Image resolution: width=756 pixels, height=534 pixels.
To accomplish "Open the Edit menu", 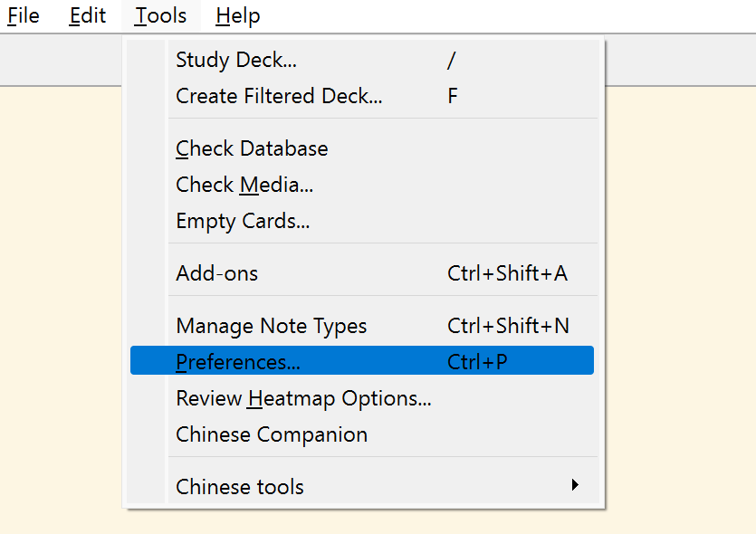I will 88,16.
